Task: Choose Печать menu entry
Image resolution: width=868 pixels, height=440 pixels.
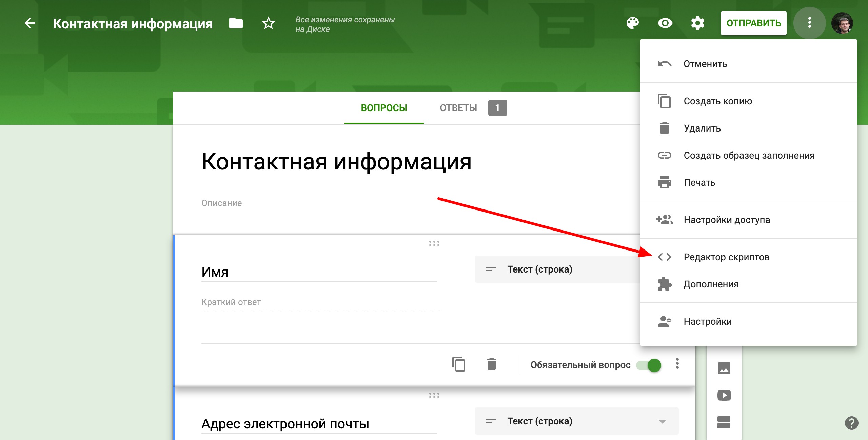Action: pos(749,182)
